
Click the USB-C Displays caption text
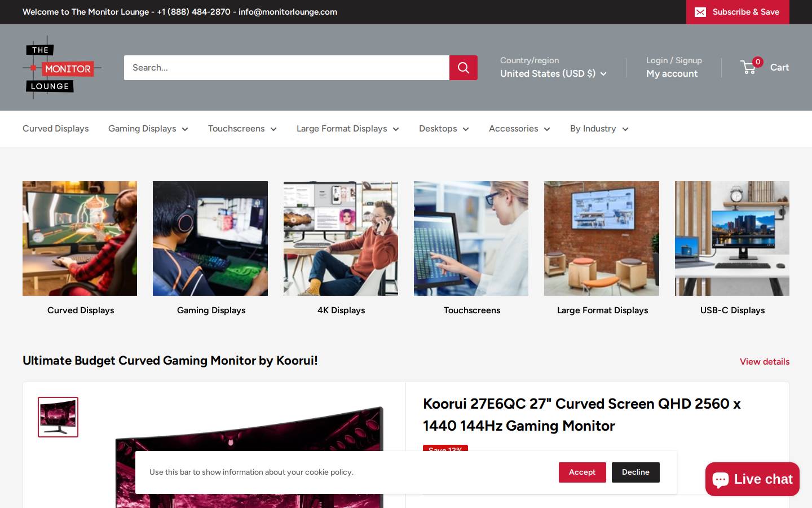click(x=732, y=310)
